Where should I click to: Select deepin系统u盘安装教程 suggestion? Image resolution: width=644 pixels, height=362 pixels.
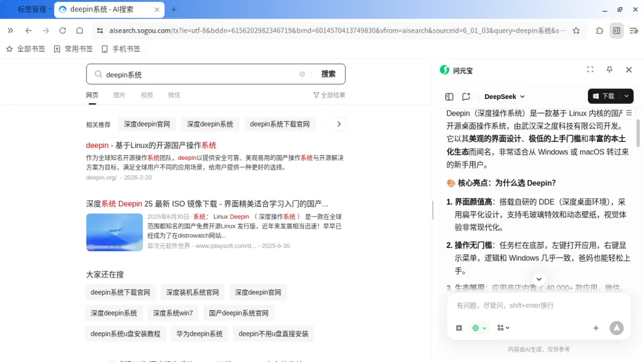click(x=126, y=333)
